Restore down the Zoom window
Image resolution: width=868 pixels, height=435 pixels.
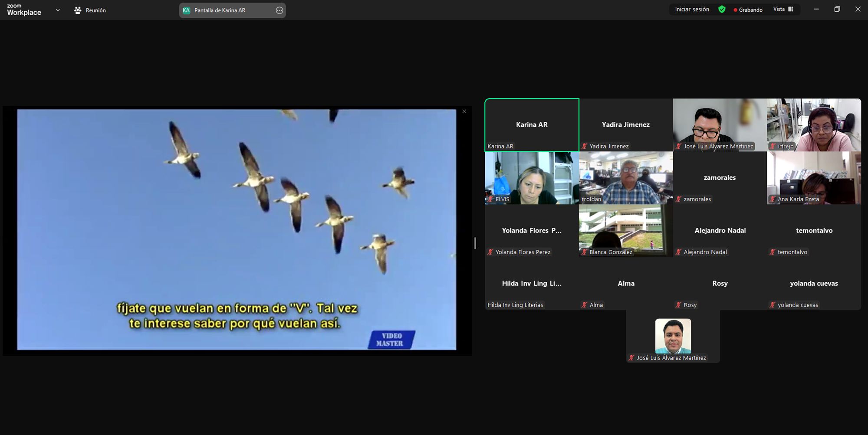tap(837, 10)
